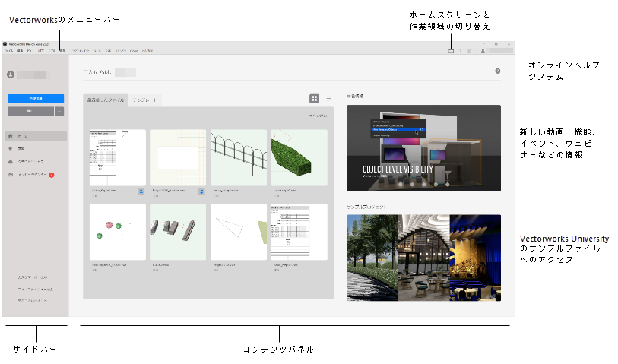Click the learning lightbulb icon in sidebar
618x364 pixels.
10,149
